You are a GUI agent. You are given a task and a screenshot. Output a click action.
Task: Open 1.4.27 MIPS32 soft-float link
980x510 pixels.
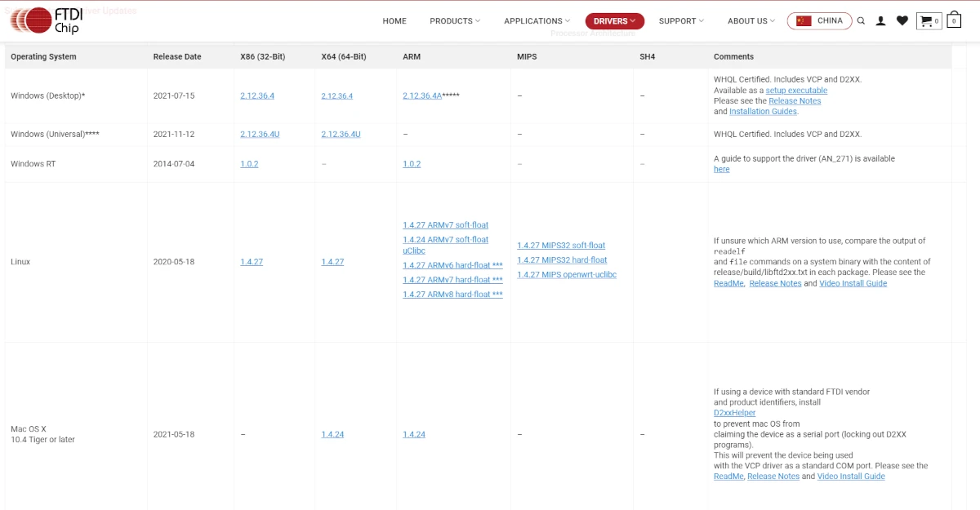coord(561,246)
